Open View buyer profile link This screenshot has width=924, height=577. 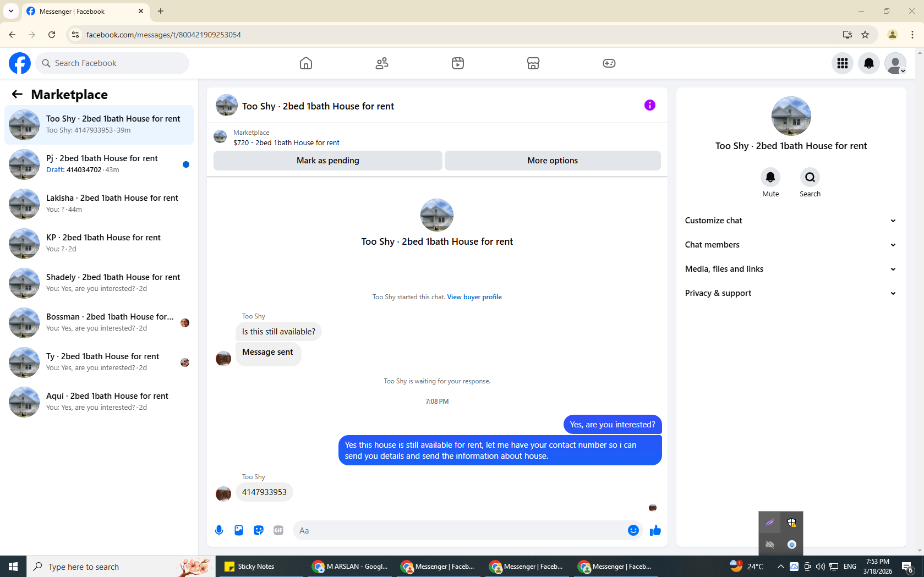tap(474, 297)
